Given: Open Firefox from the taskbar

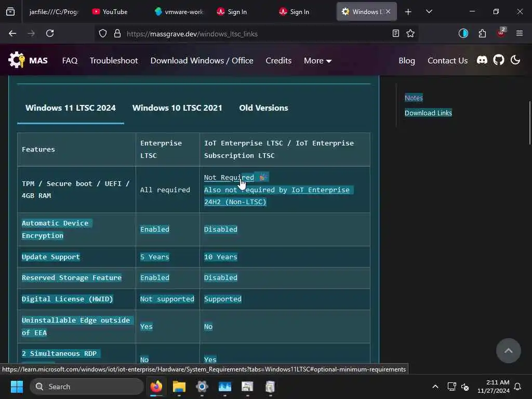Looking at the screenshot, I should [x=156, y=387].
